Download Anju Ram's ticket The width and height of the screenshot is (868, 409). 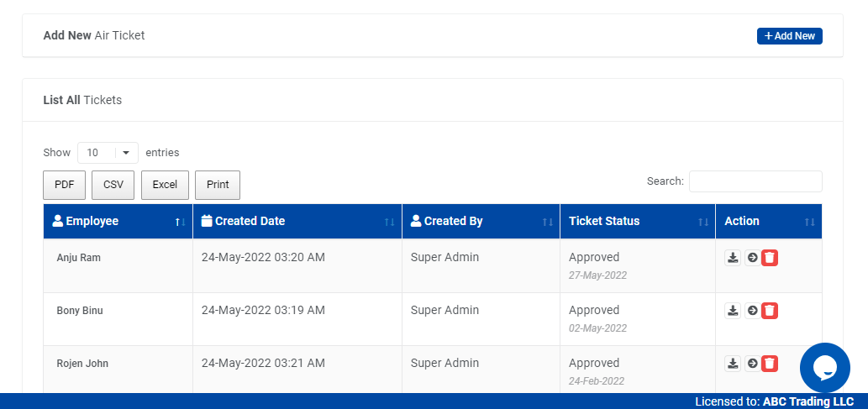tap(733, 258)
